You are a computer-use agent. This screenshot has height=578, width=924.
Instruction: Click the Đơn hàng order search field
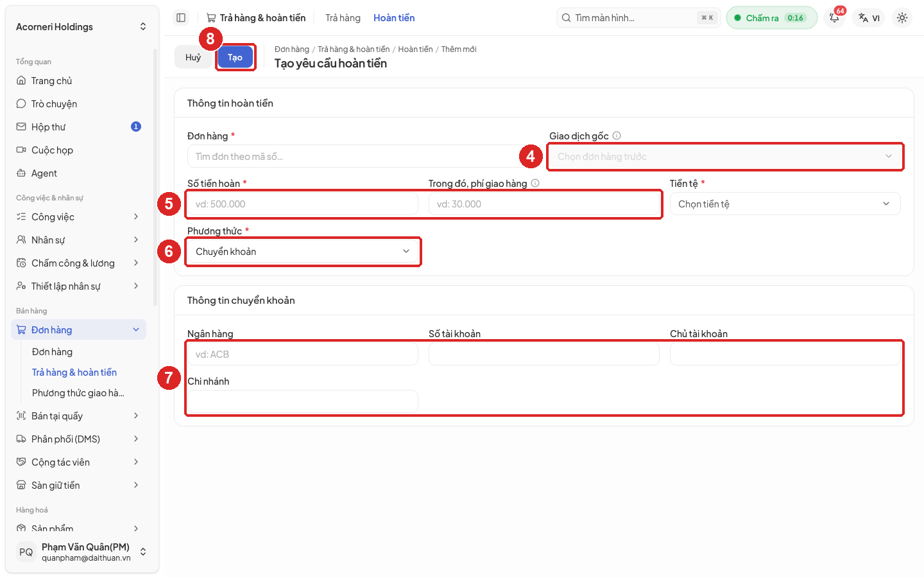(363, 157)
